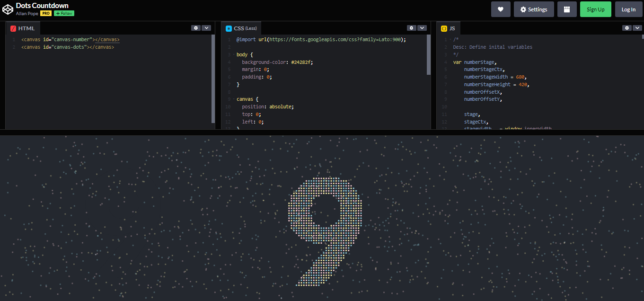
Task: Expand the HTML panel dropdown chevron
Action: coord(206,27)
